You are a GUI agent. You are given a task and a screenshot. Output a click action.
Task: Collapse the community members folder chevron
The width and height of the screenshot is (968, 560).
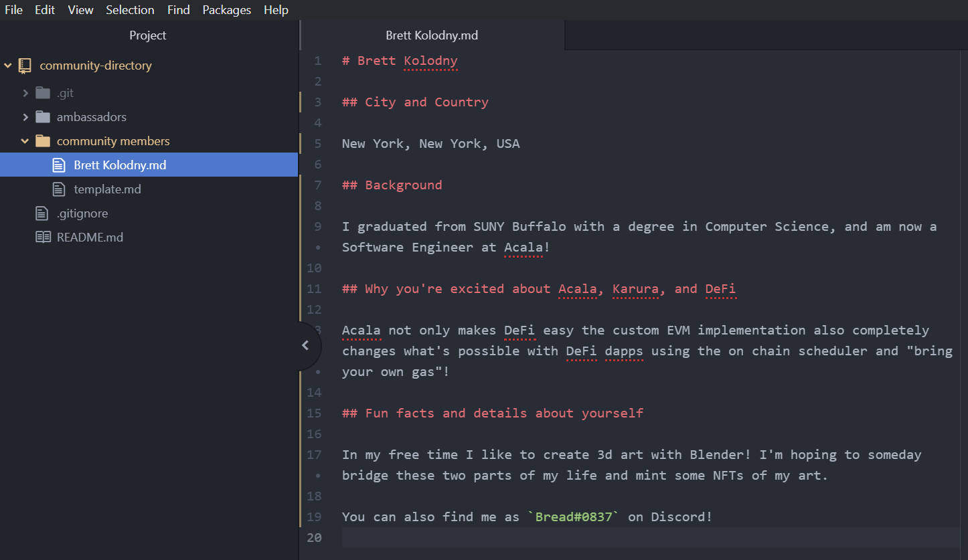pos(25,141)
